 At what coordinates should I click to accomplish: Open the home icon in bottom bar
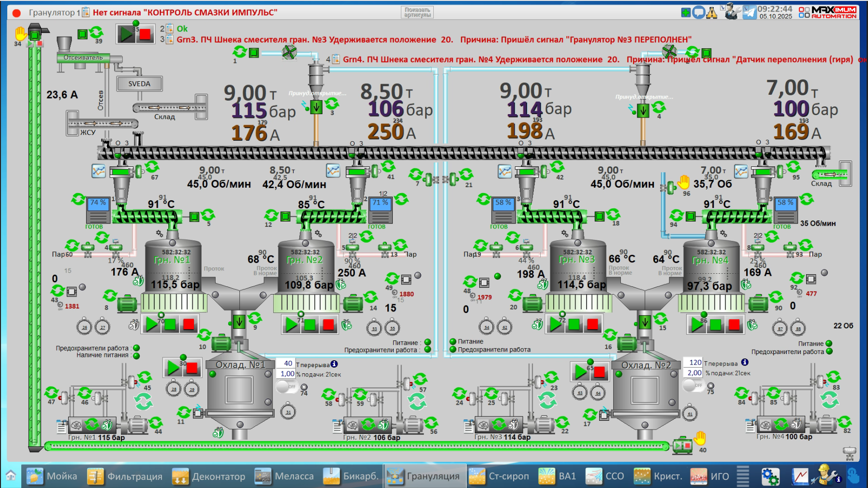(x=11, y=476)
